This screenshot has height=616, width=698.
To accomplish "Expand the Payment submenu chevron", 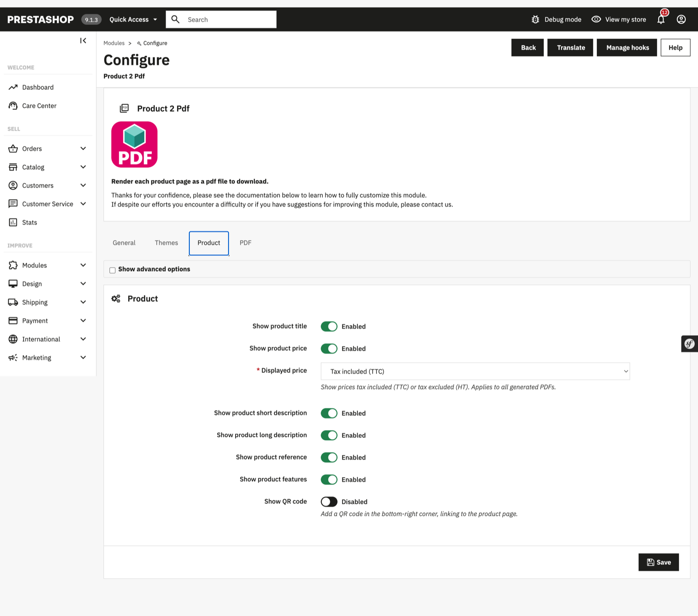I will click(83, 321).
